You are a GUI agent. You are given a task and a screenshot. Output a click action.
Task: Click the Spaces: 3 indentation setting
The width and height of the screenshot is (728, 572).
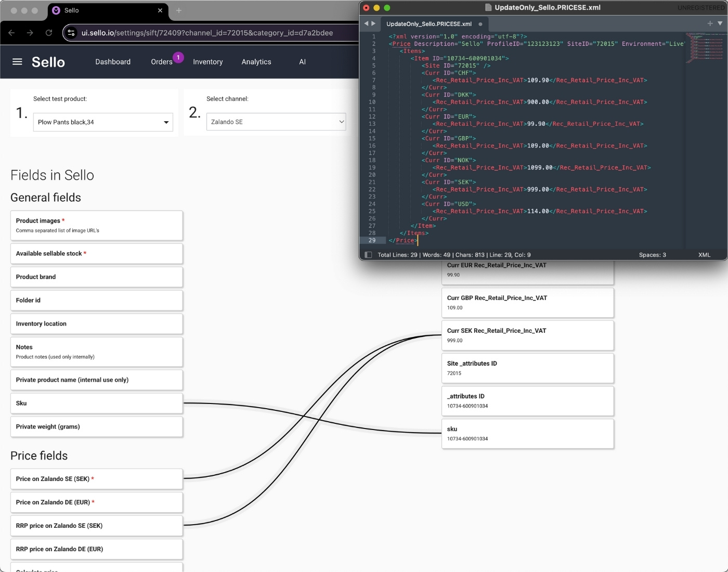tap(652, 255)
